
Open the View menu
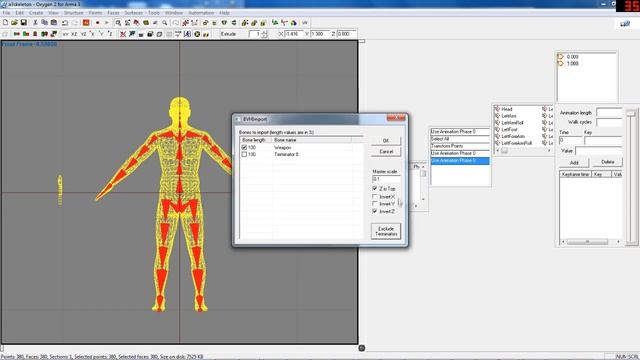[53, 13]
